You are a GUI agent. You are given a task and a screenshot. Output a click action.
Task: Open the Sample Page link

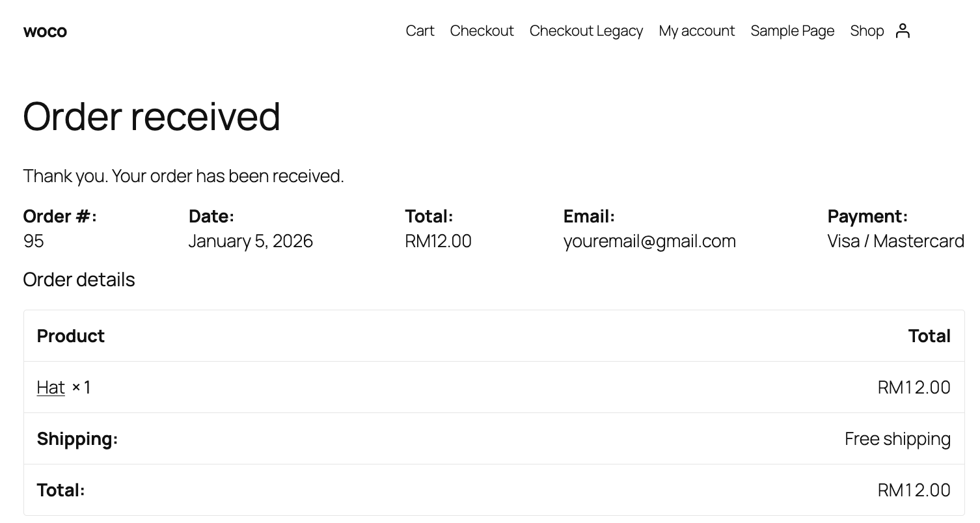[x=792, y=31]
